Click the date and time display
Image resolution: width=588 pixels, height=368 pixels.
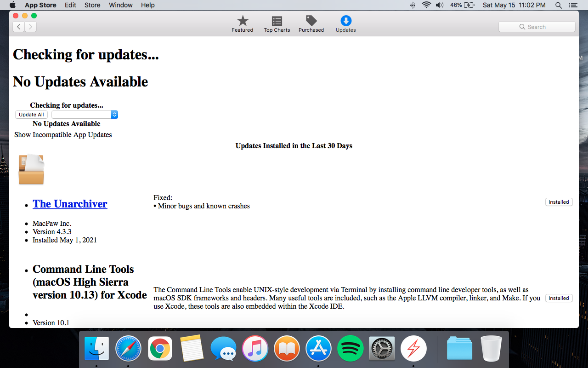[x=514, y=5]
